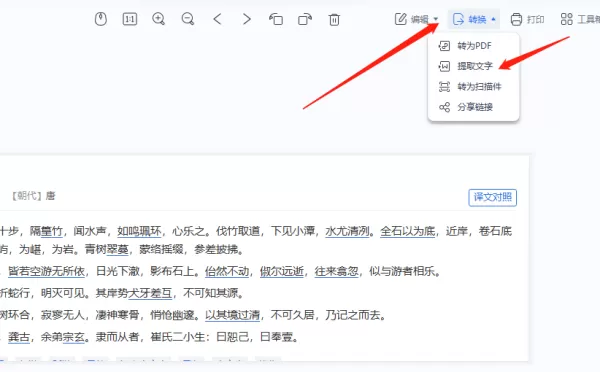Click the underlined 以其境过清 link
Image resolution: width=600 pixels, height=372 pixels.
(233, 315)
